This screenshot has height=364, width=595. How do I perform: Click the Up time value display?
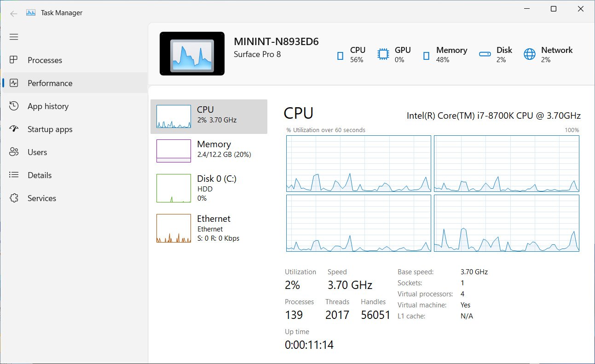tap(309, 344)
